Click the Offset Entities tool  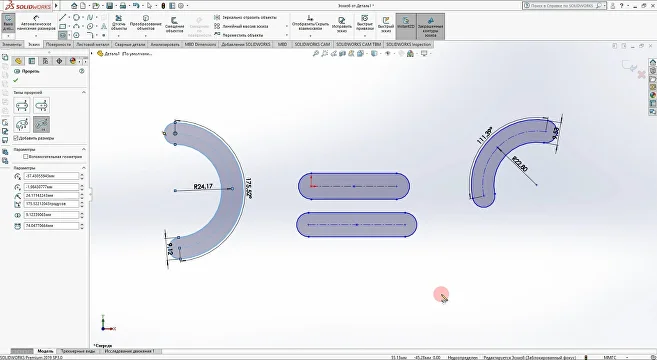174,25
